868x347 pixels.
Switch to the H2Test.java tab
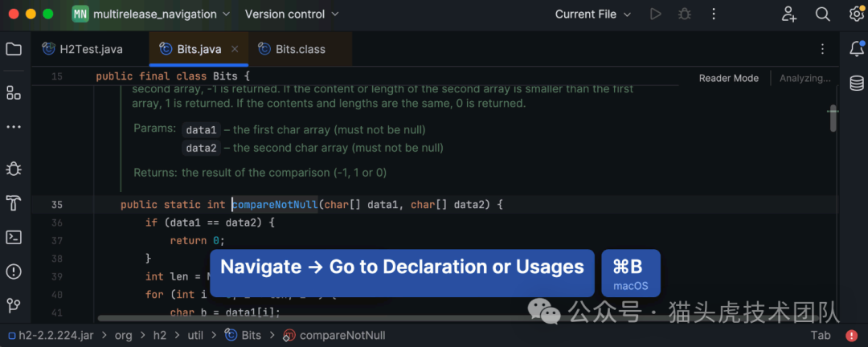click(83, 49)
